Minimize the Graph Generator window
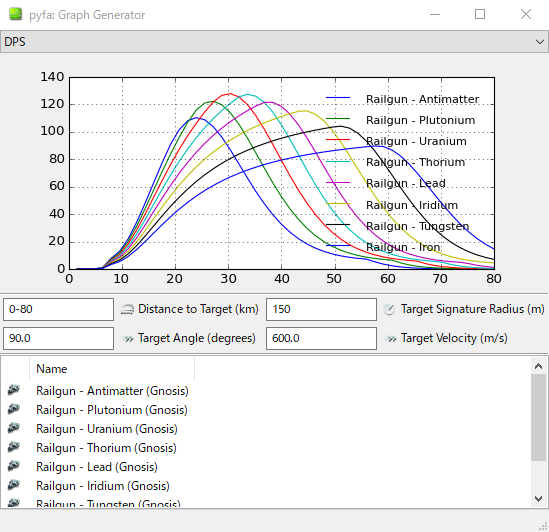This screenshot has width=549, height=532. coord(435,14)
